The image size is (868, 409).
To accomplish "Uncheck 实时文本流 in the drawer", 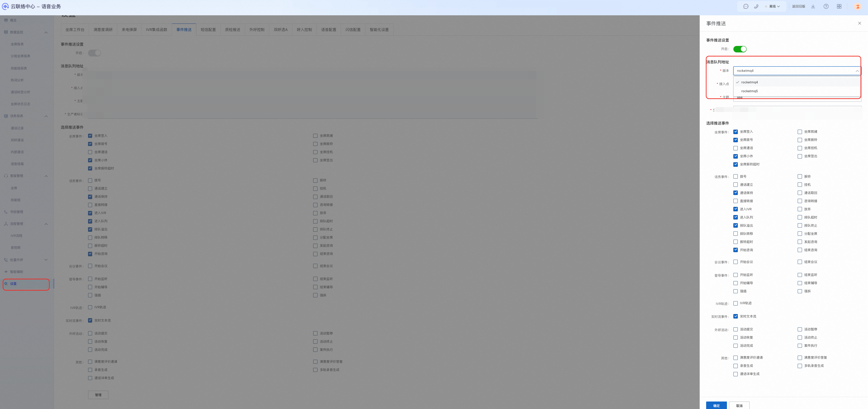I will tap(735, 316).
